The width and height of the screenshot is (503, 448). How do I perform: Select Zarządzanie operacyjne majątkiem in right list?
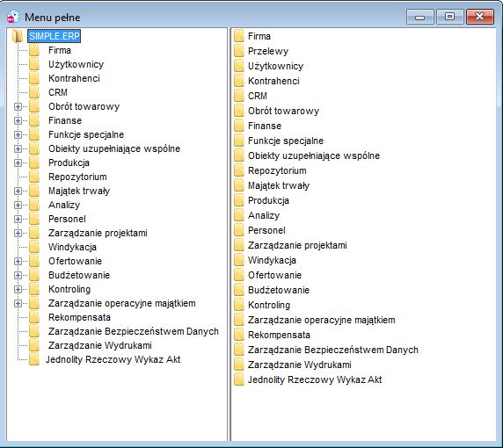(322, 320)
